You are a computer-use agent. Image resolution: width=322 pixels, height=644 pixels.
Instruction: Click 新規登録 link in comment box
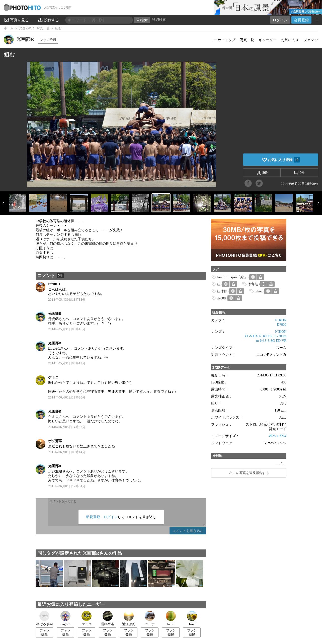pos(93,517)
